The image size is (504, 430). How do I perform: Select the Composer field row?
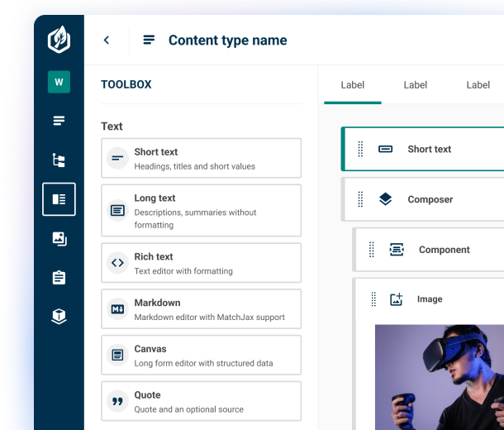(422, 199)
